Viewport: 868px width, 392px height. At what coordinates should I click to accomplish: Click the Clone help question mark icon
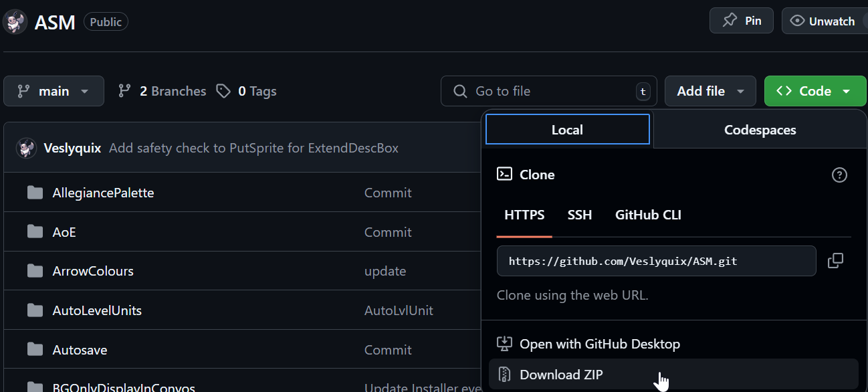click(839, 175)
